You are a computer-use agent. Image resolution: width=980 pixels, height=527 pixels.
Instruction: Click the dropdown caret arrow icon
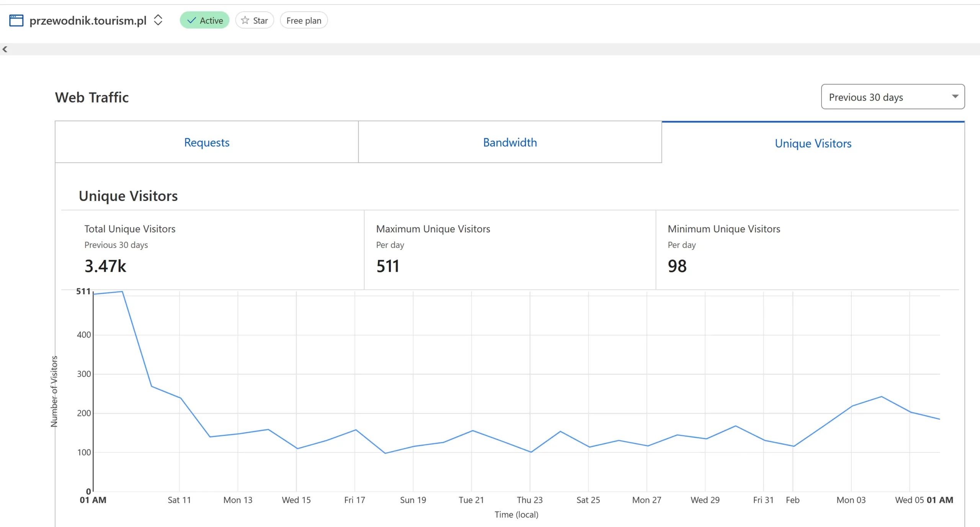(955, 96)
